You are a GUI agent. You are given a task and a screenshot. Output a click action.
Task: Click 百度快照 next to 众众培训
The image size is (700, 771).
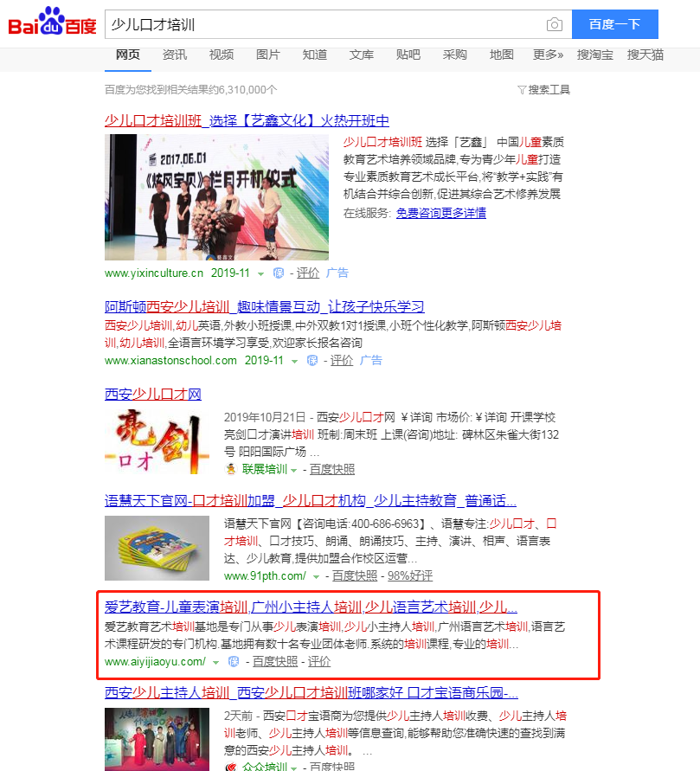click(331, 766)
